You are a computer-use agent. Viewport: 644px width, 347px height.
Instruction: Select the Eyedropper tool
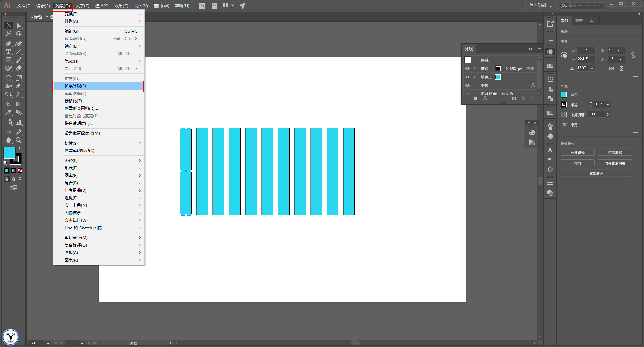pyautogui.click(x=8, y=112)
